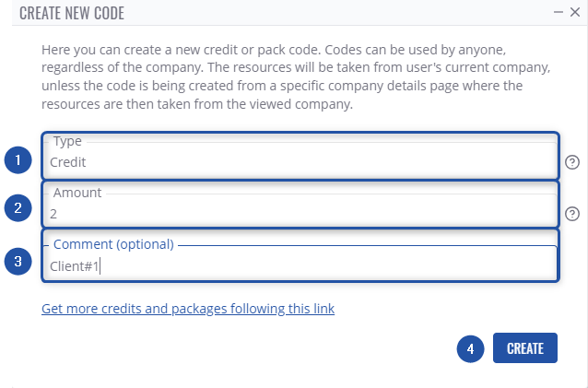The width and height of the screenshot is (588, 388).
Task: Click the Comment (optional) label
Action: pyautogui.click(x=113, y=244)
